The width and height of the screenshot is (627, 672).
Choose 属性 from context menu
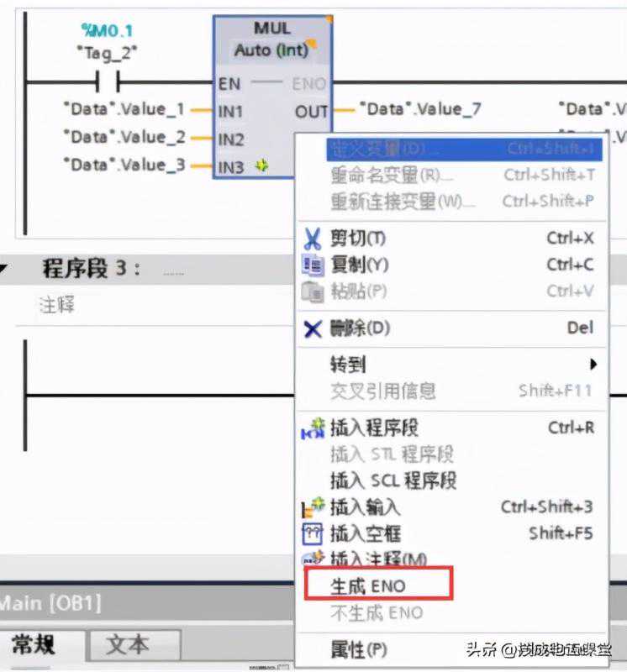point(358,649)
